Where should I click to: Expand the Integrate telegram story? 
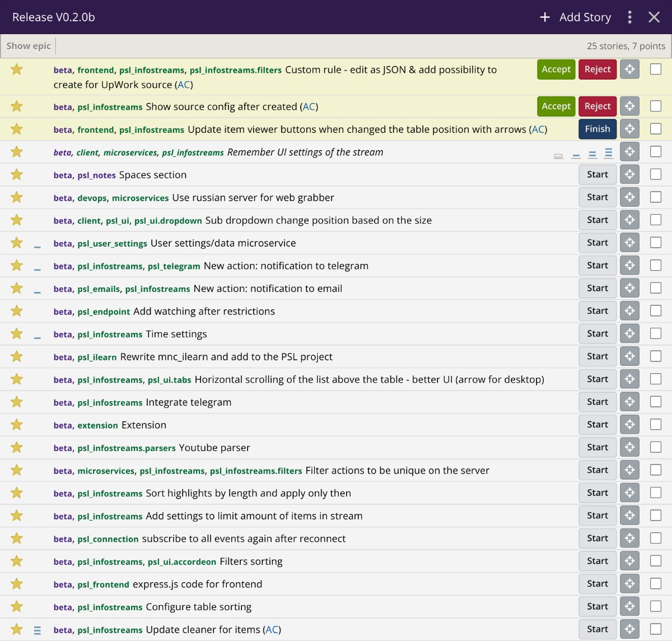[x=188, y=402]
